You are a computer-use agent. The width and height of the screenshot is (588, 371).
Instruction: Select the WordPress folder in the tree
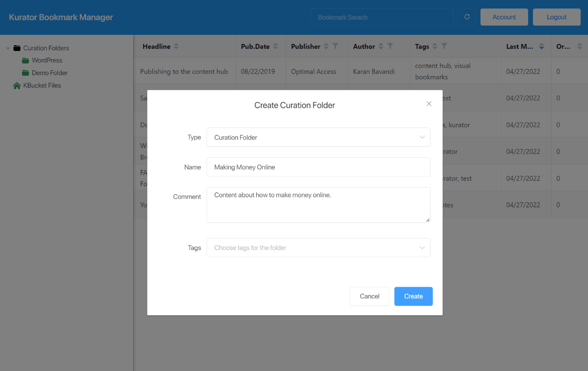[x=47, y=60]
